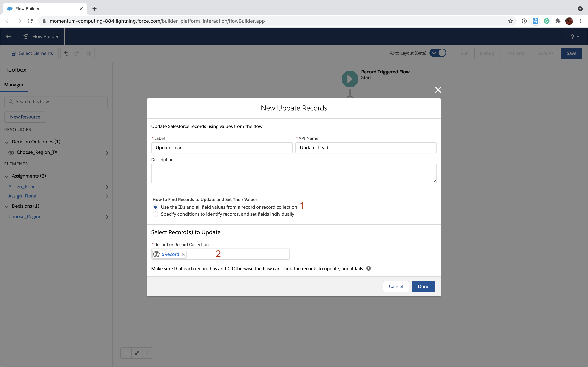Click the API Name input field
The image size is (588, 367).
366,147
